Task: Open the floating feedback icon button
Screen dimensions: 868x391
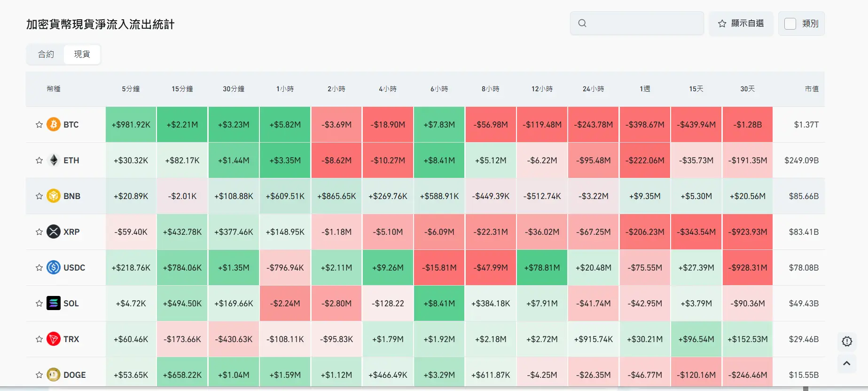Action: pyautogui.click(x=847, y=342)
